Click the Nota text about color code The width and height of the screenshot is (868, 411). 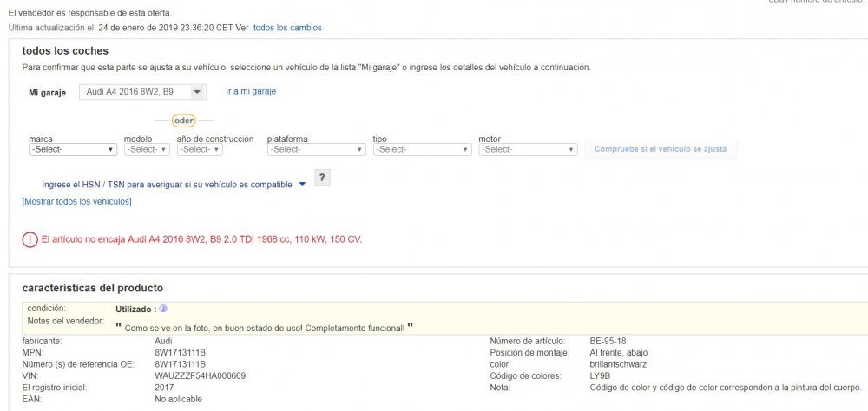point(726,388)
